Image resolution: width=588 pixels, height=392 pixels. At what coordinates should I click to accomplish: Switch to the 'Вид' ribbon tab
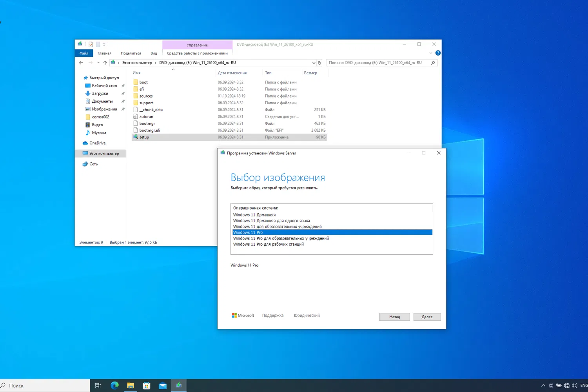(154, 53)
